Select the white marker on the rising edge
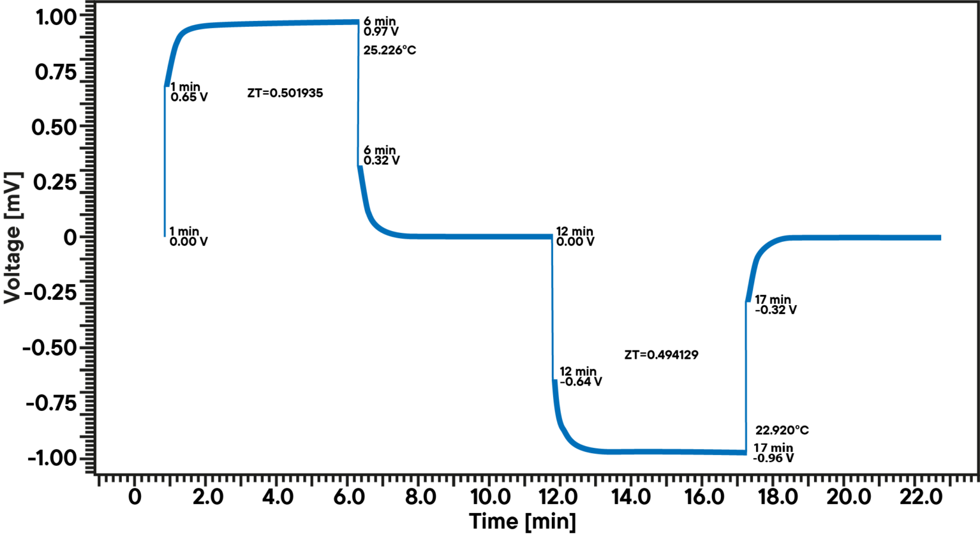 168,88
